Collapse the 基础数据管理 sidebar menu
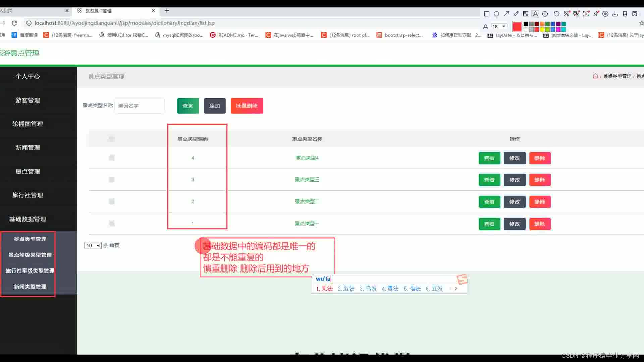Screen dimensions: 644x362 pos(28,219)
